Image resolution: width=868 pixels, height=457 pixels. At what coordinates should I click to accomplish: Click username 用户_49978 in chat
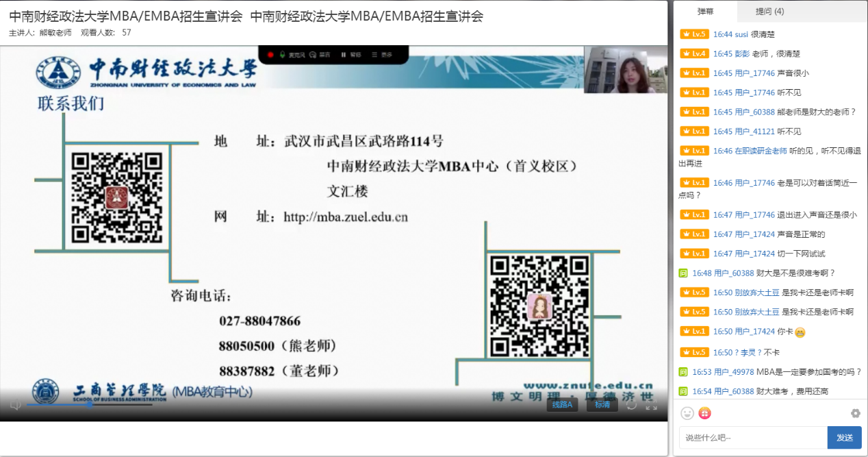[x=734, y=372]
